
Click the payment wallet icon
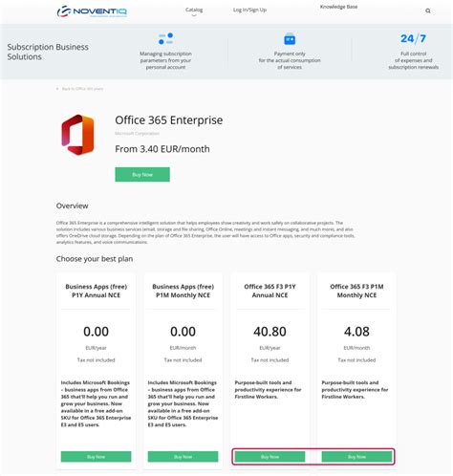pos(290,39)
